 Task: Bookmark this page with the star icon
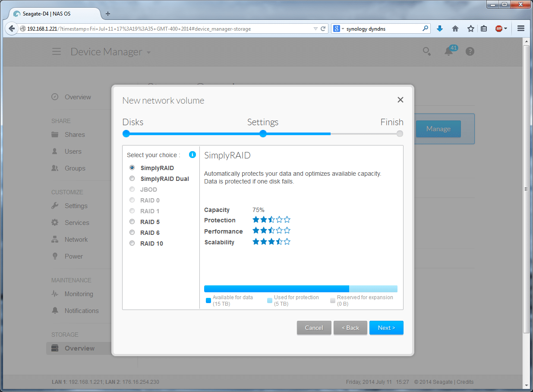coord(470,28)
